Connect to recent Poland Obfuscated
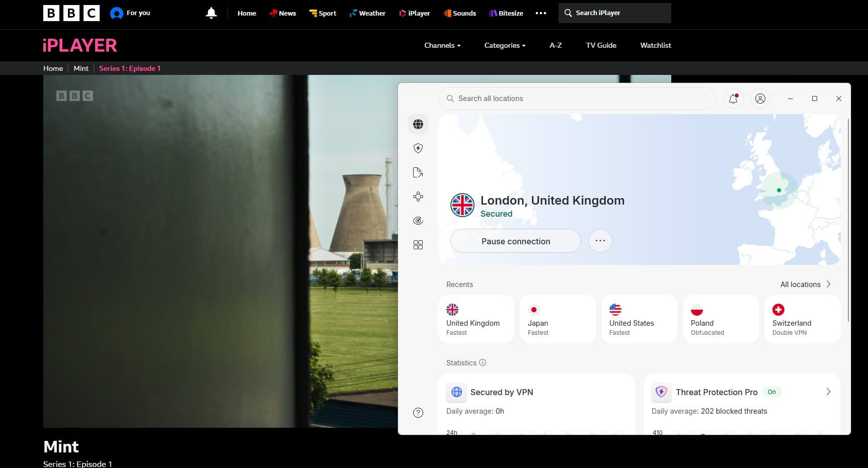The height and width of the screenshot is (468, 868). (721, 319)
